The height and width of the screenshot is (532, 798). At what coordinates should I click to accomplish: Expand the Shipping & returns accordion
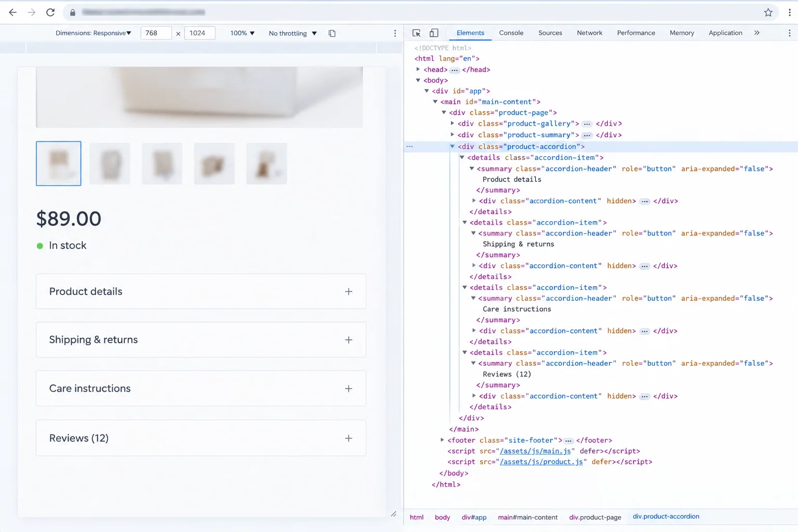tap(201, 340)
